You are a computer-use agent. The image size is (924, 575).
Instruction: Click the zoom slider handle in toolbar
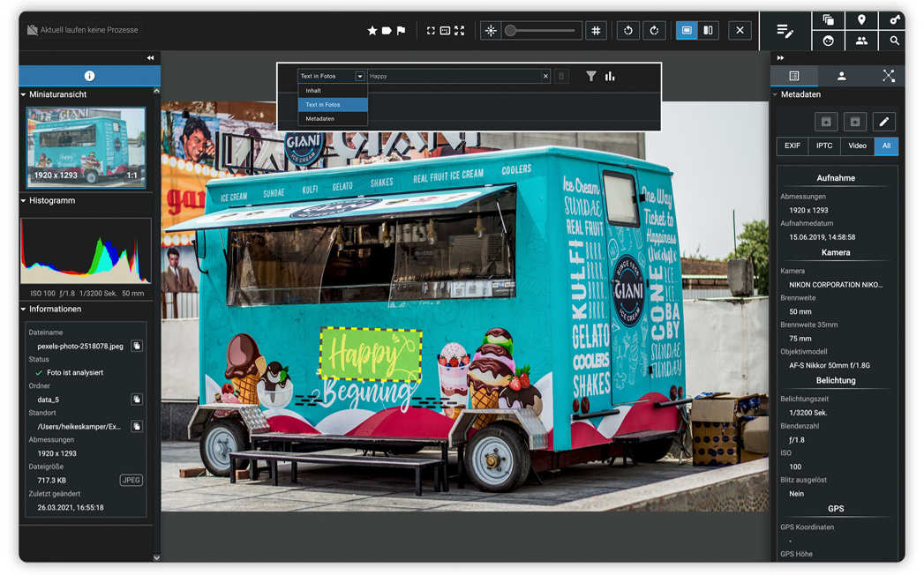511,31
